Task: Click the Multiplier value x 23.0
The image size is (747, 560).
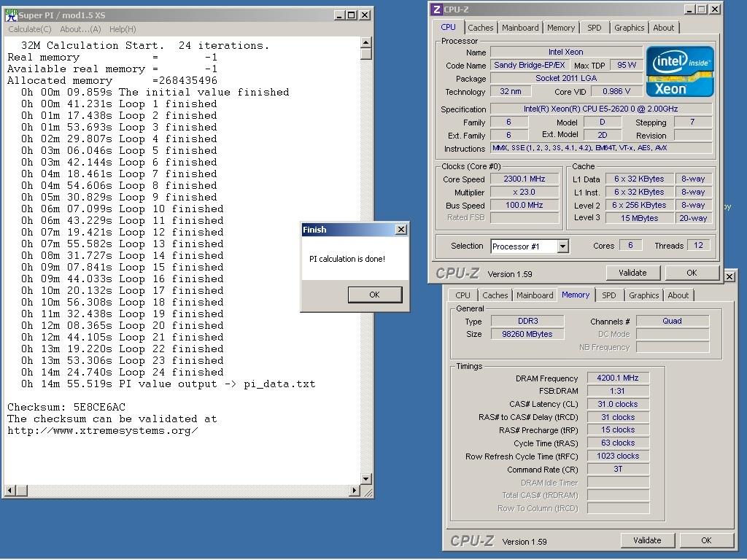Action: click(x=525, y=192)
